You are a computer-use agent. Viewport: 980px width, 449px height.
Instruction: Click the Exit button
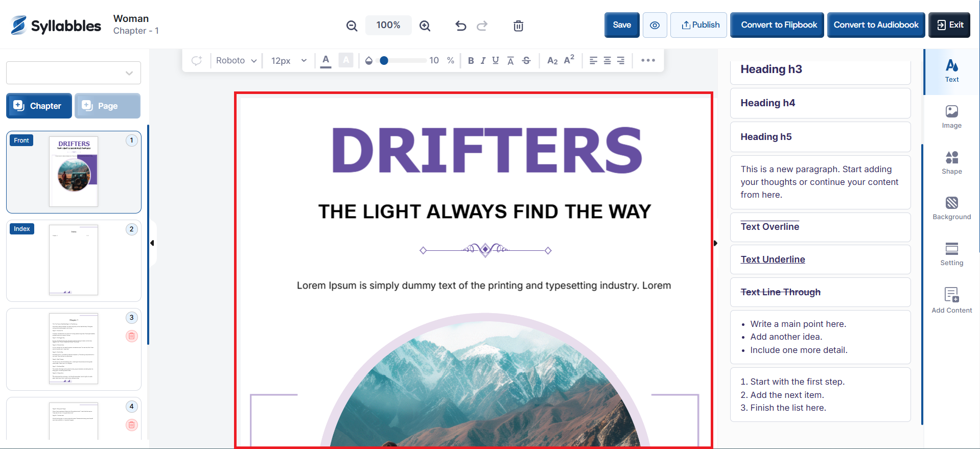949,25
